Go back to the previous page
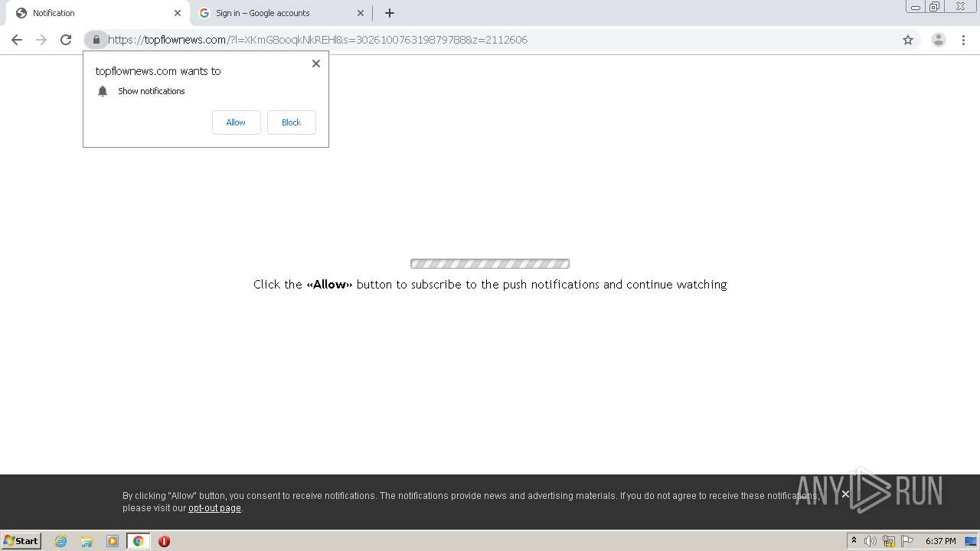 tap(17, 40)
